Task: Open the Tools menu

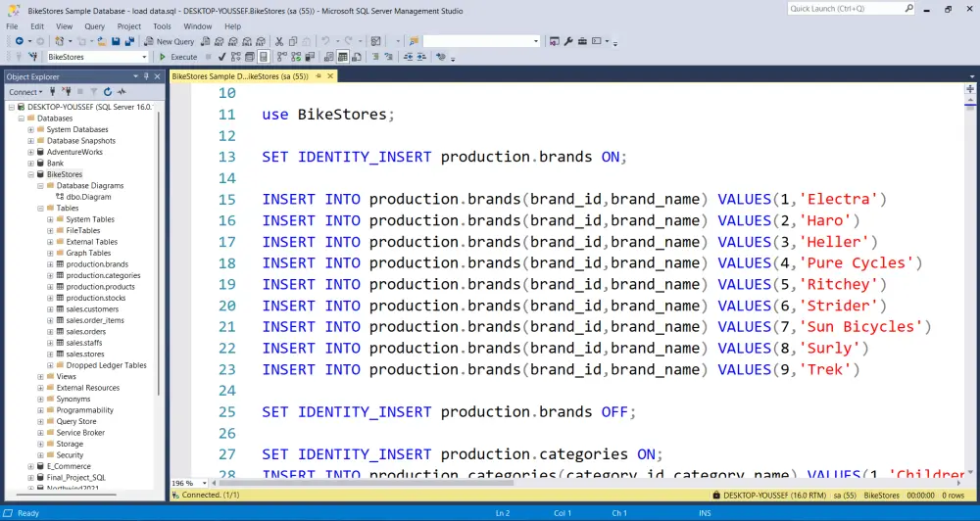Action: tap(162, 26)
